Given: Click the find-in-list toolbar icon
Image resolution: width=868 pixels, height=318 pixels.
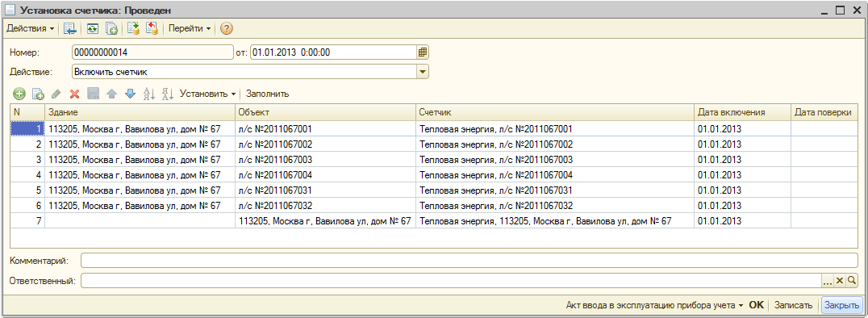Looking at the screenshot, I should point(69,28).
